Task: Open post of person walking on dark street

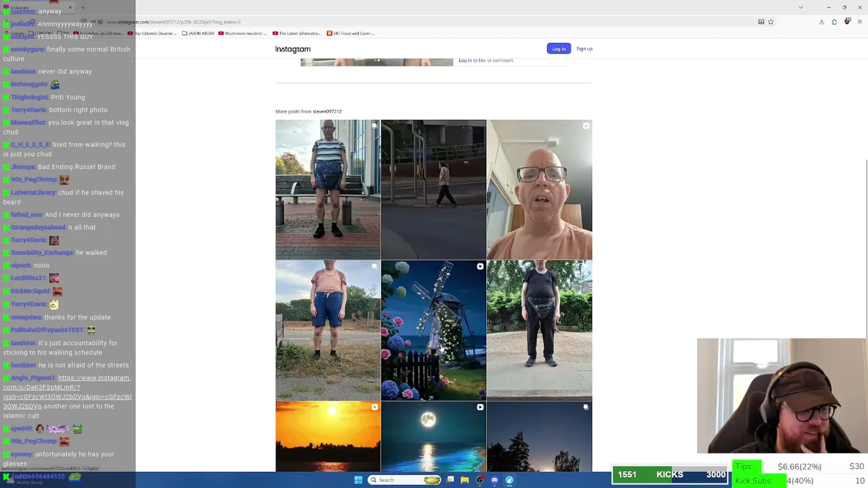Action: (x=433, y=189)
